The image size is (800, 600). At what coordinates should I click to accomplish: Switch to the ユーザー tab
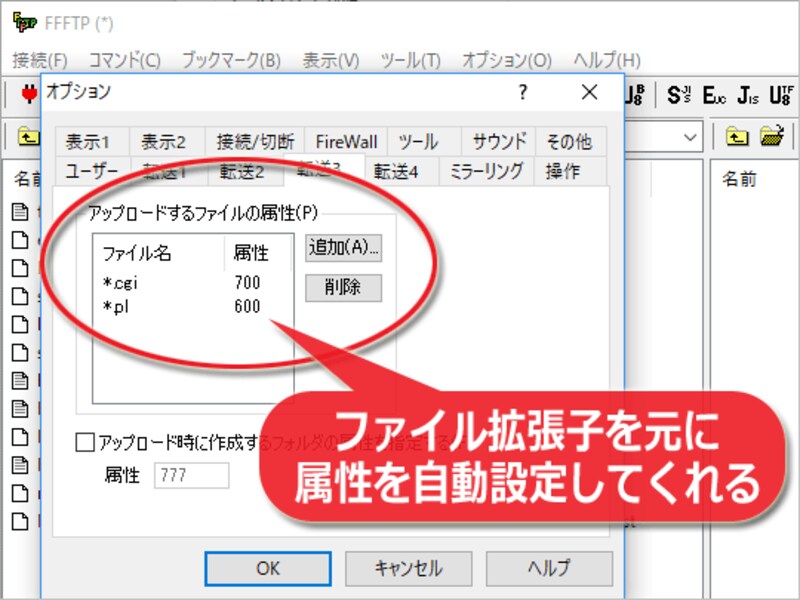pyautogui.click(x=92, y=171)
